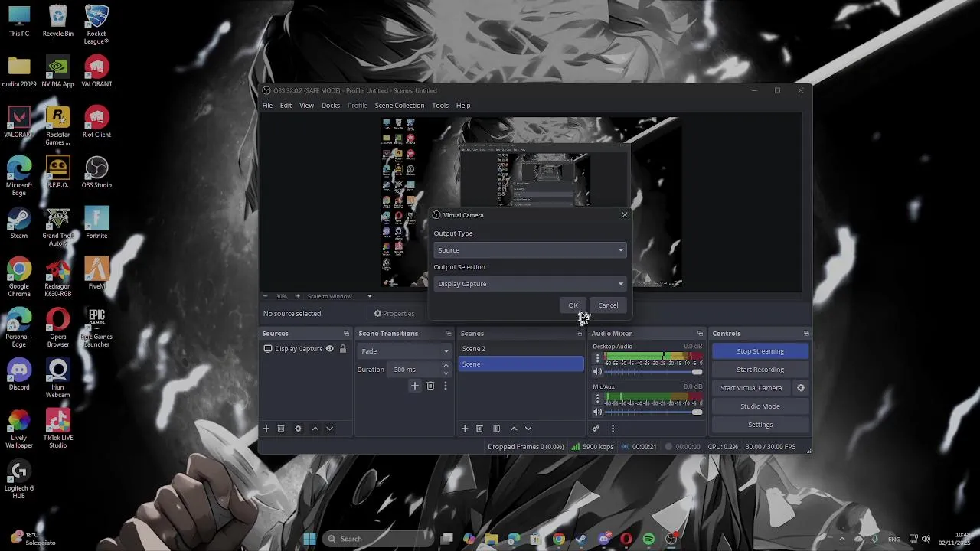980x551 pixels.
Task: Expand Output Selection dropdown showing Display Capture
Action: [x=530, y=284]
